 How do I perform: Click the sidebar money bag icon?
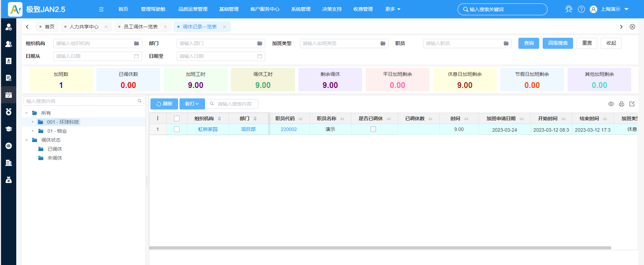click(x=9, y=180)
